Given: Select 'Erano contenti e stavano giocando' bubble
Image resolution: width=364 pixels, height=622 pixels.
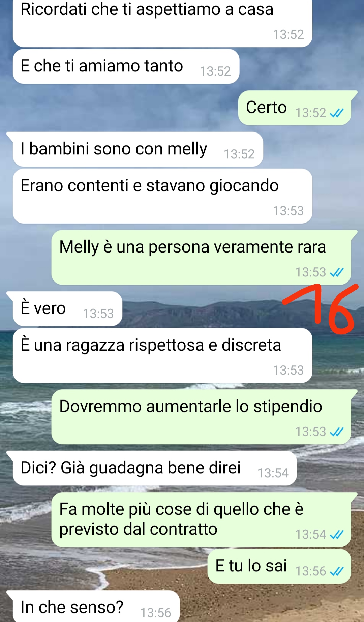Looking at the screenshot, I should (162, 196).
